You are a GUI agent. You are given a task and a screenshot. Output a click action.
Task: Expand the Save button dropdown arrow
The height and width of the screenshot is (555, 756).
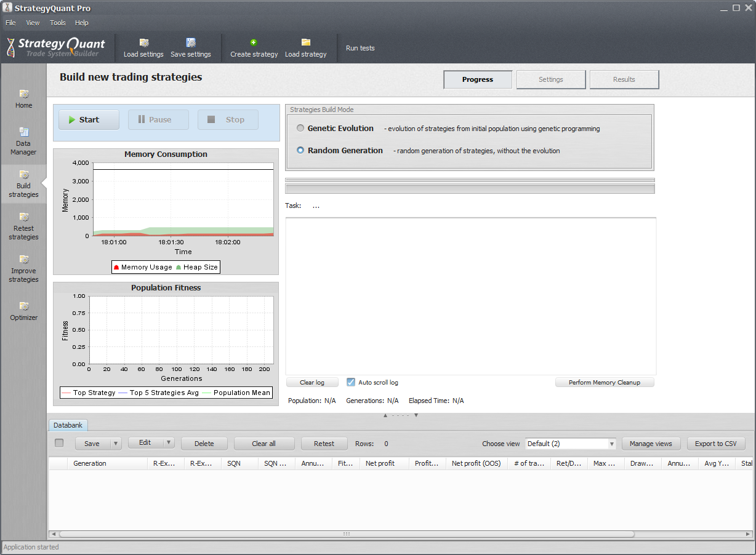[115, 444]
